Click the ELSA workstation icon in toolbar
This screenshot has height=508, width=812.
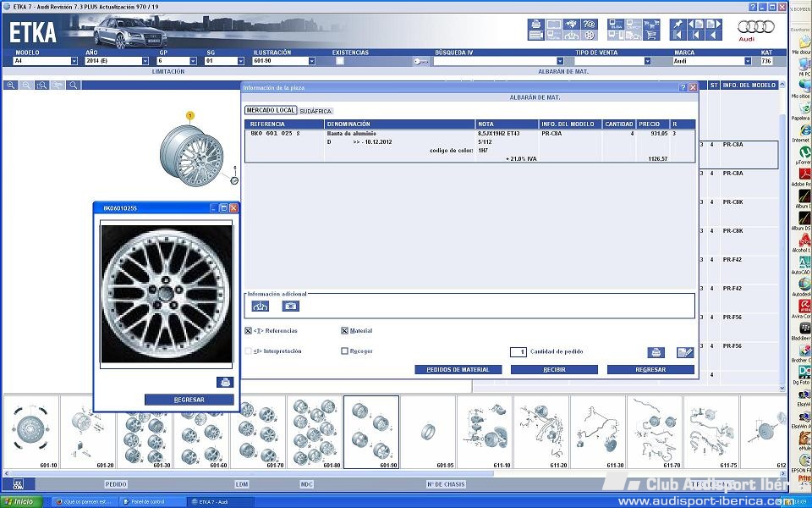tap(616, 24)
